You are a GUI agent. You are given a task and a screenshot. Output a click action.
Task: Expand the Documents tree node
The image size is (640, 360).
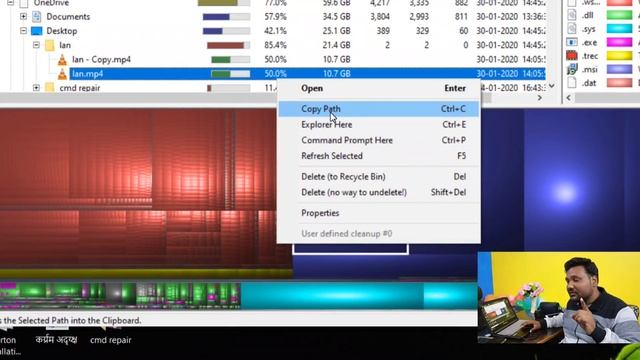click(x=23, y=17)
